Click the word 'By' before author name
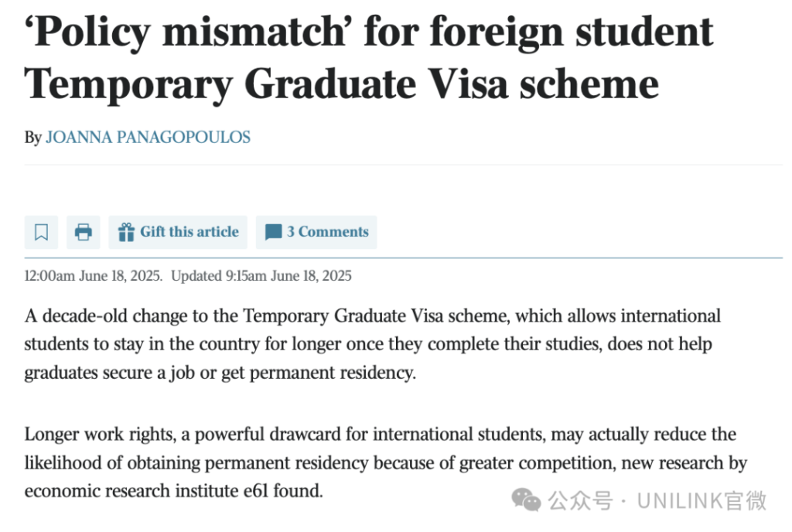This screenshot has height=532, width=792. pos(32,138)
